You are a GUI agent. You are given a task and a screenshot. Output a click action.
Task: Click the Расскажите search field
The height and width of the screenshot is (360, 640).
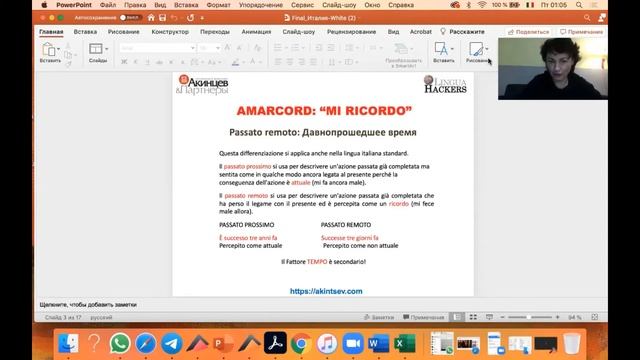tap(462, 32)
